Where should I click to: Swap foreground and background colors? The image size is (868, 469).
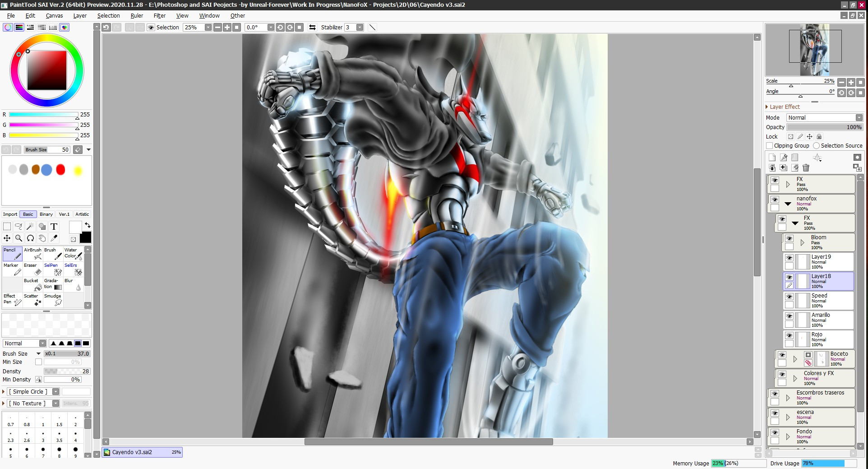[x=88, y=224]
